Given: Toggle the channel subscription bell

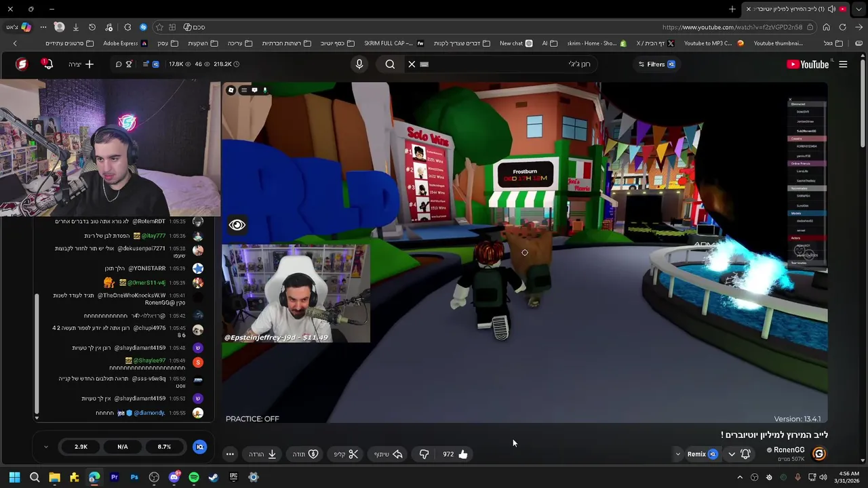Looking at the screenshot, I should pos(745,454).
